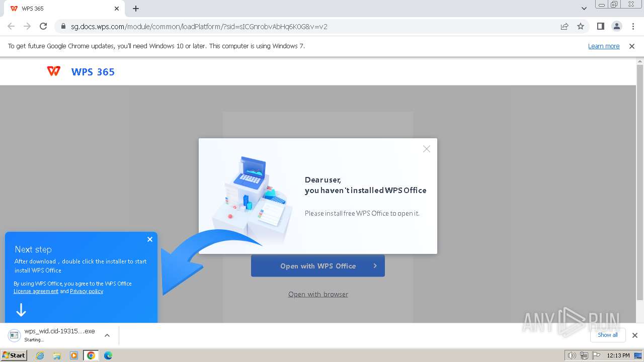Screen dimensions: 644x362
Task: Expand download item options chevron
Action: [107, 335]
